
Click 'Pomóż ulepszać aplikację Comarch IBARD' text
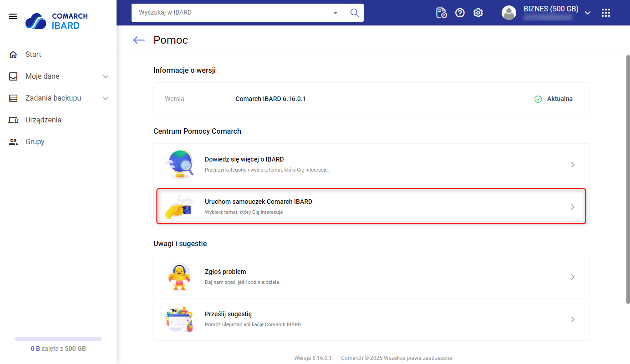254,324
